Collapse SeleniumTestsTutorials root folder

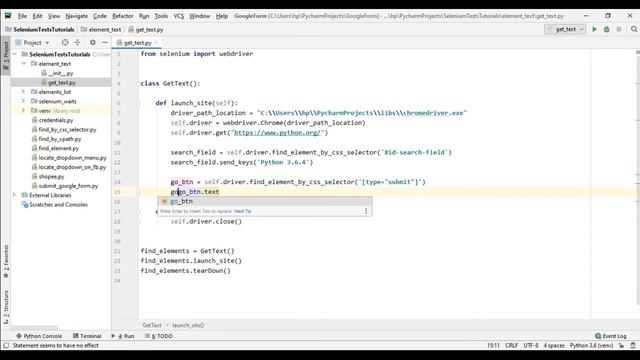(x=15, y=54)
